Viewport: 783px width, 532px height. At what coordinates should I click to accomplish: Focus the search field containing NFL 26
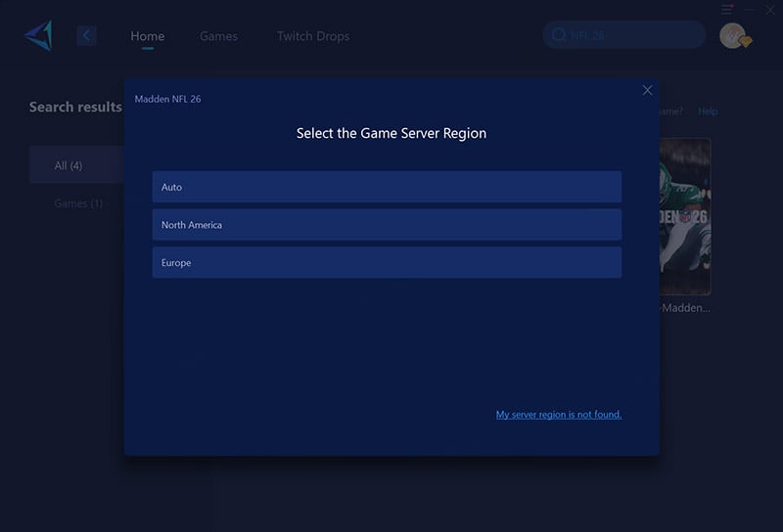pyautogui.click(x=624, y=35)
